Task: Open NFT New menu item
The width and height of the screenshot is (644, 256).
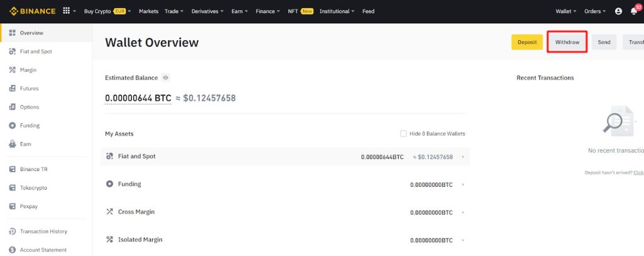Action: point(300,11)
